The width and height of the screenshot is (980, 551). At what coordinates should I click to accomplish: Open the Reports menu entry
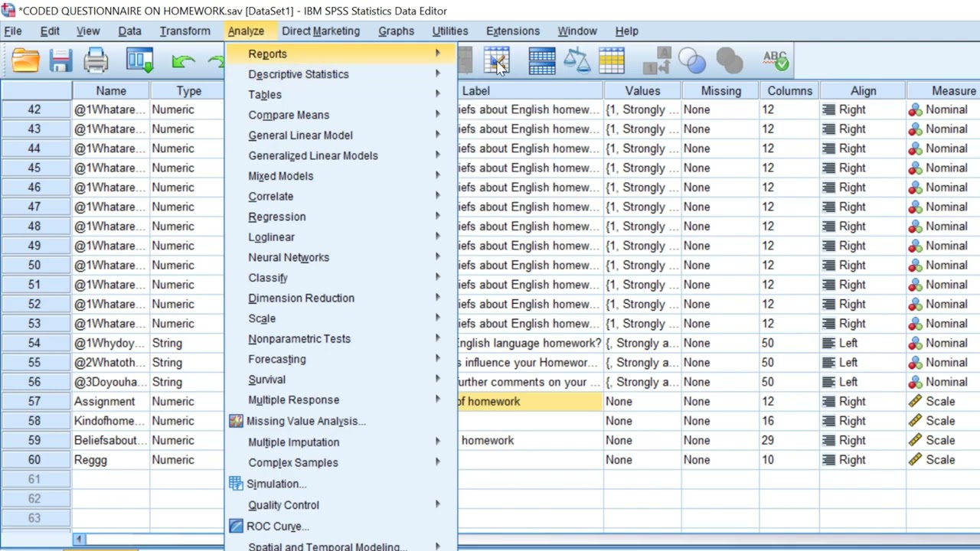pos(341,54)
